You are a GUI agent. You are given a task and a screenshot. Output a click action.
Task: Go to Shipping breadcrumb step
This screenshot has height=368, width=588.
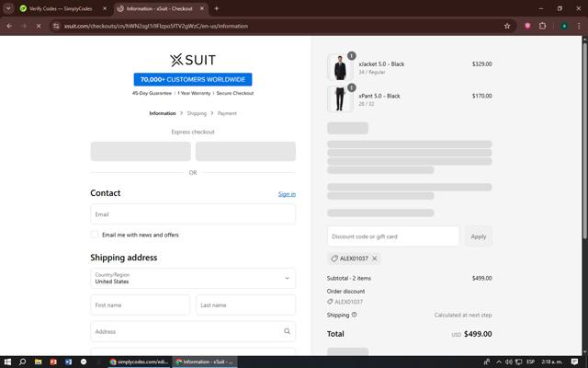pyautogui.click(x=197, y=113)
